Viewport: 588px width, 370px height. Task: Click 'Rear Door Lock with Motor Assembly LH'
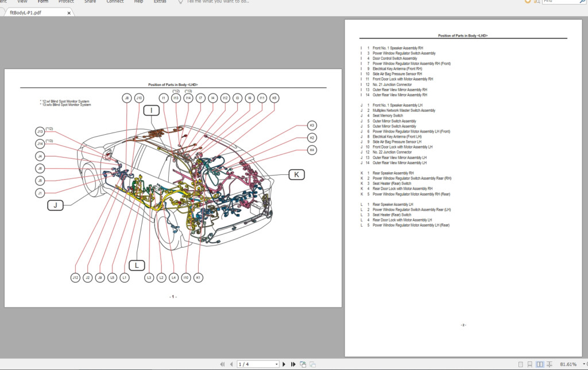point(402,220)
